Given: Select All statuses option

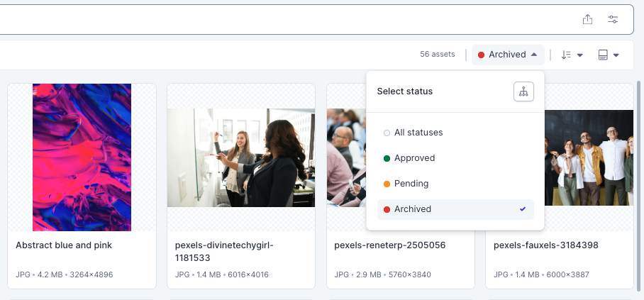Looking at the screenshot, I should coord(455,133).
